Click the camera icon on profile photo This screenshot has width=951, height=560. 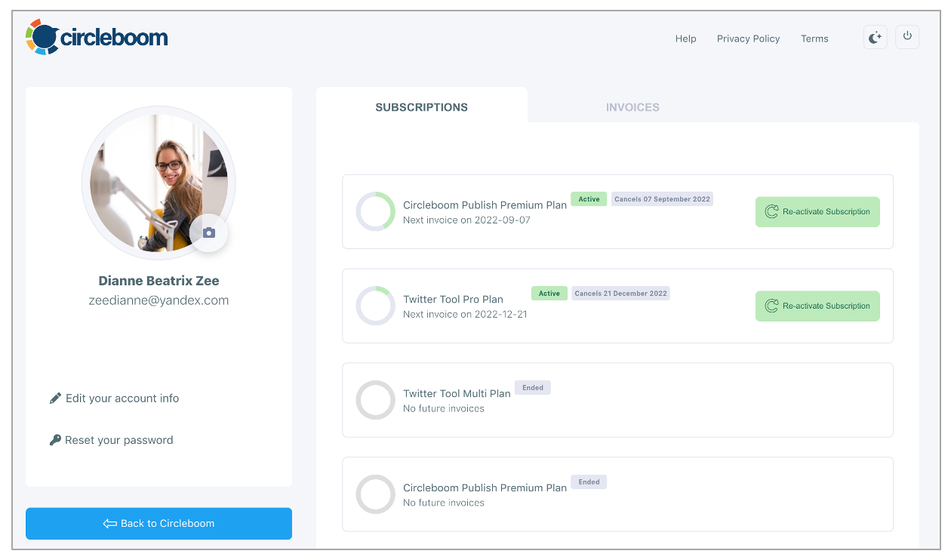tap(209, 232)
